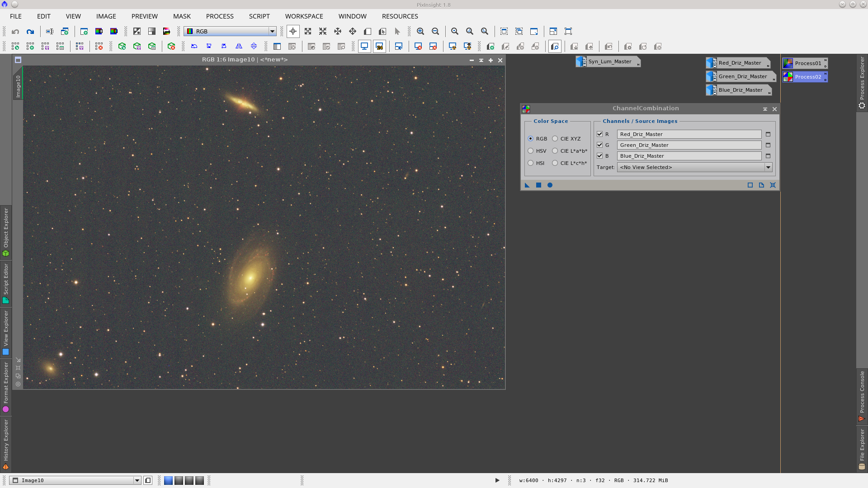This screenshot has height=488, width=868.
Task: Open the WORKSPACE menu
Action: [304, 16]
